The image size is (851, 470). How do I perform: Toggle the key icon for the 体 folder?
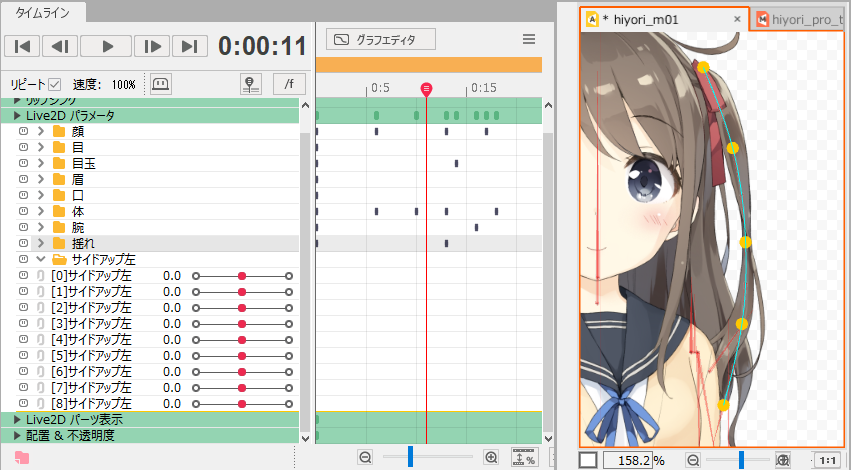23,212
